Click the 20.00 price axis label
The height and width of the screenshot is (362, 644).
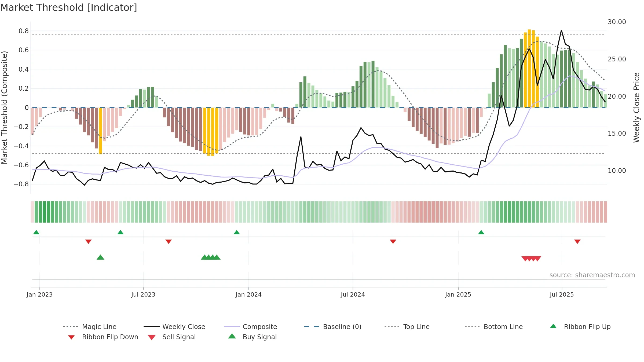click(x=617, y=97)
